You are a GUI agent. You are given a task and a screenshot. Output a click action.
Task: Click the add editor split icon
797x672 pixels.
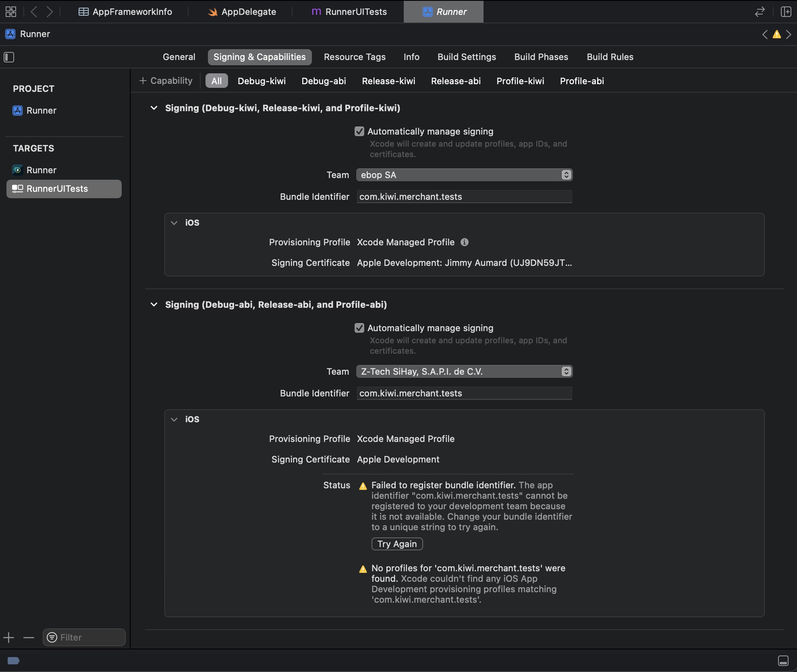(786, 12)
